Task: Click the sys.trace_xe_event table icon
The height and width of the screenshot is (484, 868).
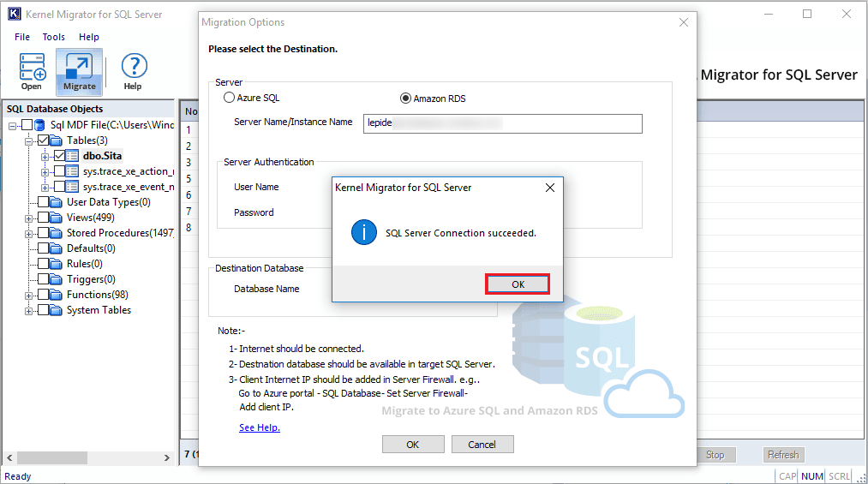Action: point(72,187)
